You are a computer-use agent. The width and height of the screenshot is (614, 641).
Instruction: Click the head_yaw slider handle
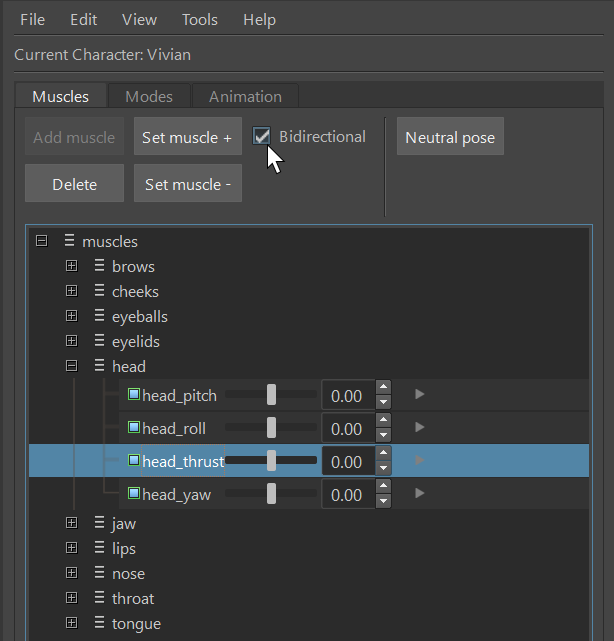click(x=271, y=493)
